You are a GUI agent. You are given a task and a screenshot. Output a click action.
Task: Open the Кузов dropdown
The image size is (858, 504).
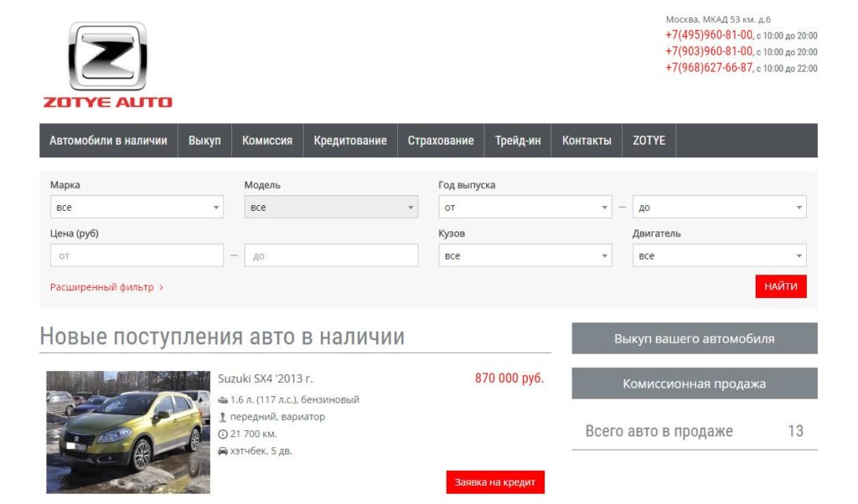(x=525, y=255)
